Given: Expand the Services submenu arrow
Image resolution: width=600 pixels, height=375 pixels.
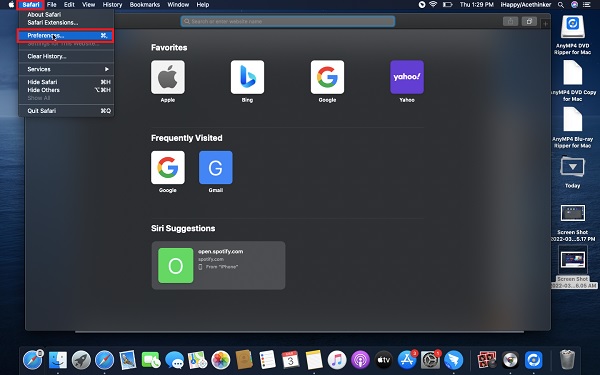Looking at the screenshot, I should tap(107, 69).
